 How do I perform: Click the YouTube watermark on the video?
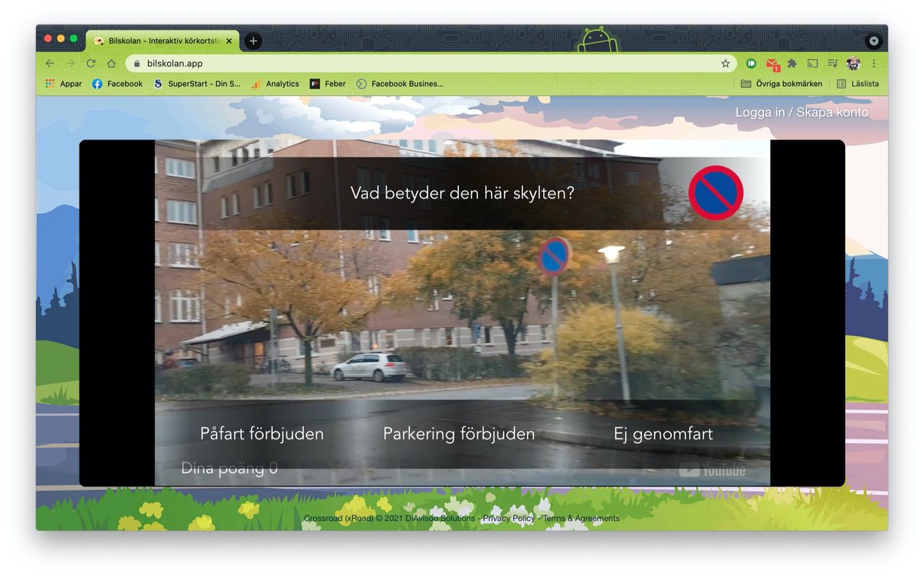pyautogui.click(x=713, y=470)
